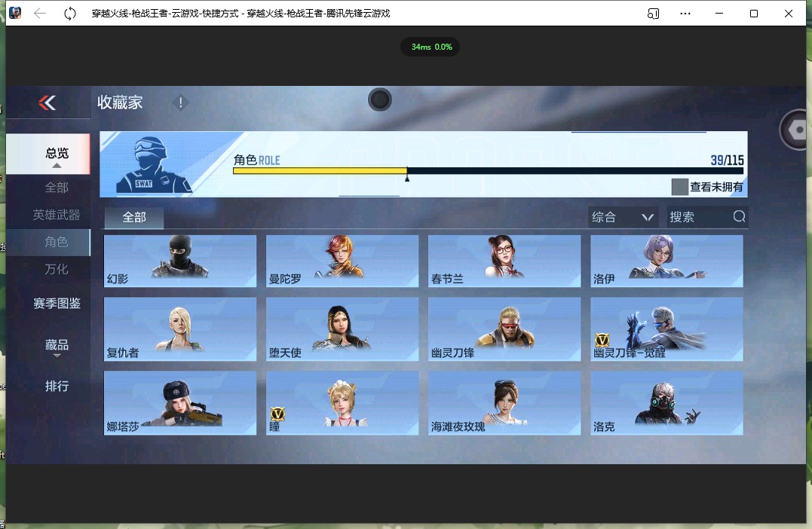Click the V badge on 幽灵刀锋-觉醒 card
812x529 pixels.
(x=602, y=340)
